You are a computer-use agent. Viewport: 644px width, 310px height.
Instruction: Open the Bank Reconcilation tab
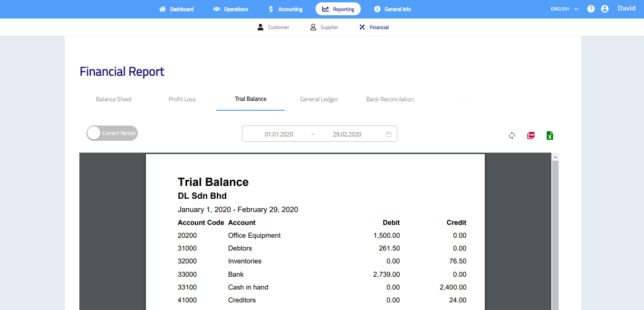(390, 99)
